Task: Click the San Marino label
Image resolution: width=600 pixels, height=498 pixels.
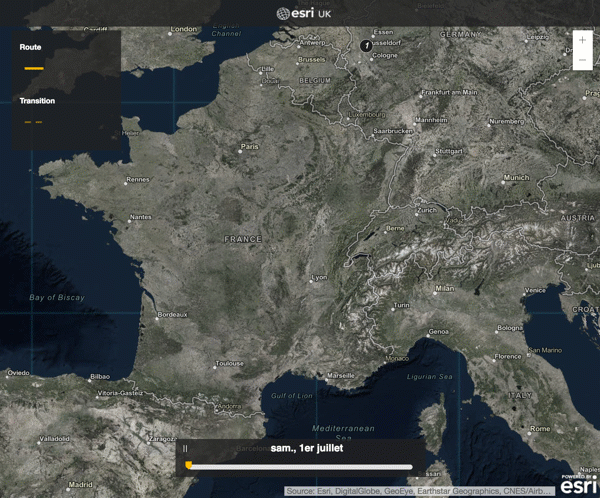Action: tap(545, 350)
